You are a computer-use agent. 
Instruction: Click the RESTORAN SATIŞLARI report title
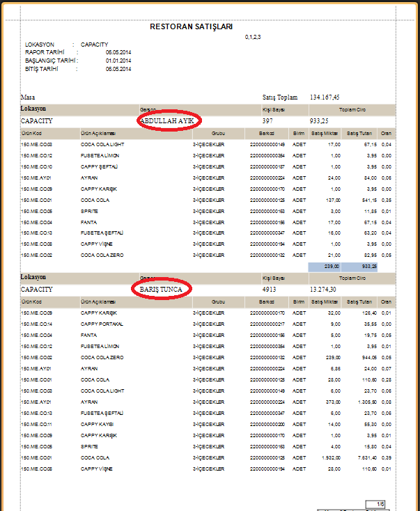pyautogui.click(x=191, y=26)
